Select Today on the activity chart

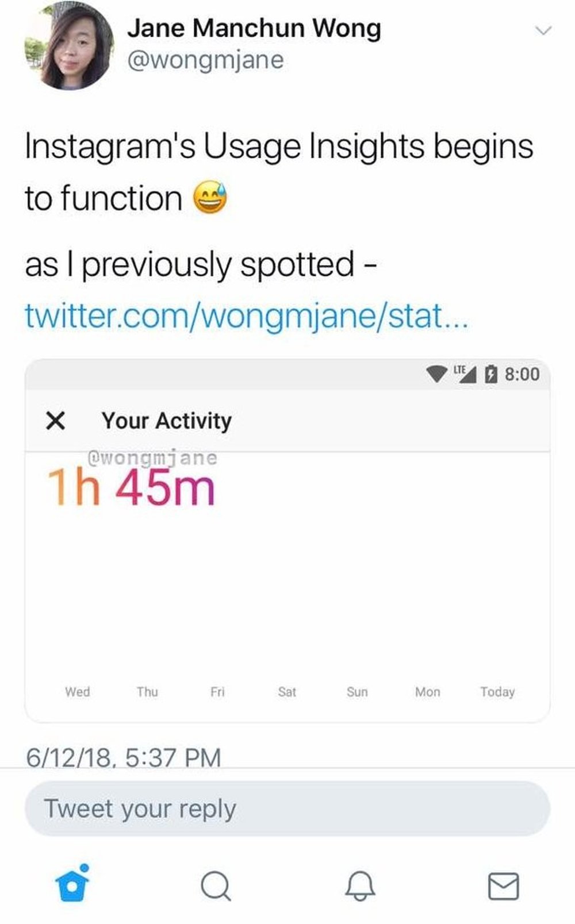[x=497, y=692]
